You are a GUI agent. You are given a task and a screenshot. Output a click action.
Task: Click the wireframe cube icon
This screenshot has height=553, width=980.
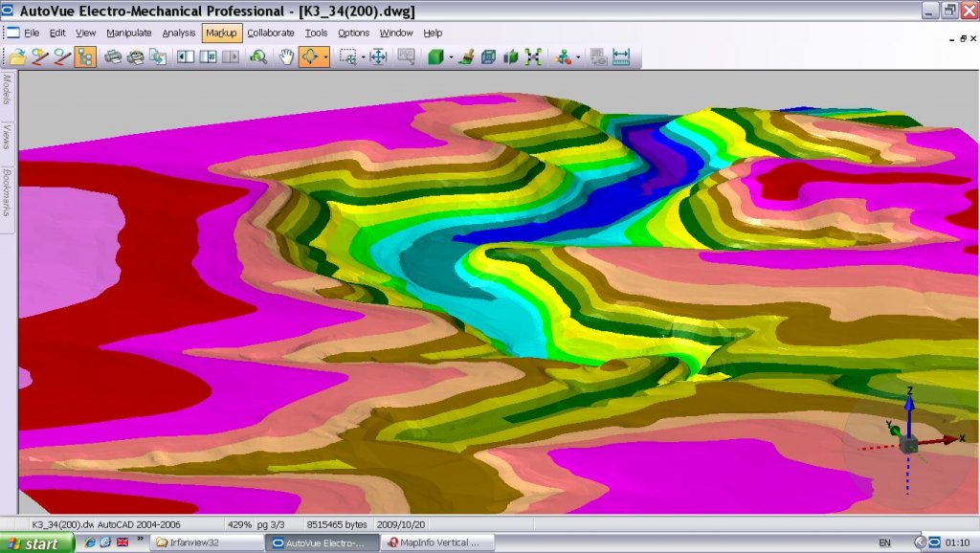pos(489,57)
